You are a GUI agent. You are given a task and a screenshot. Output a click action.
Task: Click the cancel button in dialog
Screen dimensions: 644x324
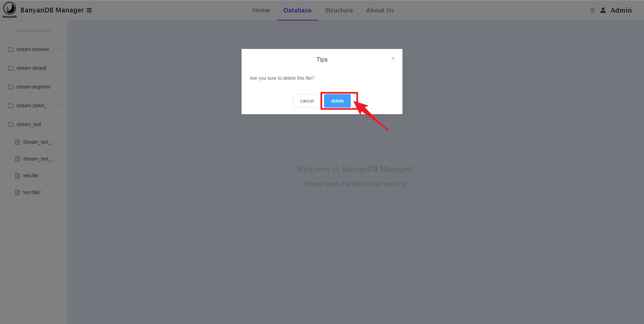[307, 101]
